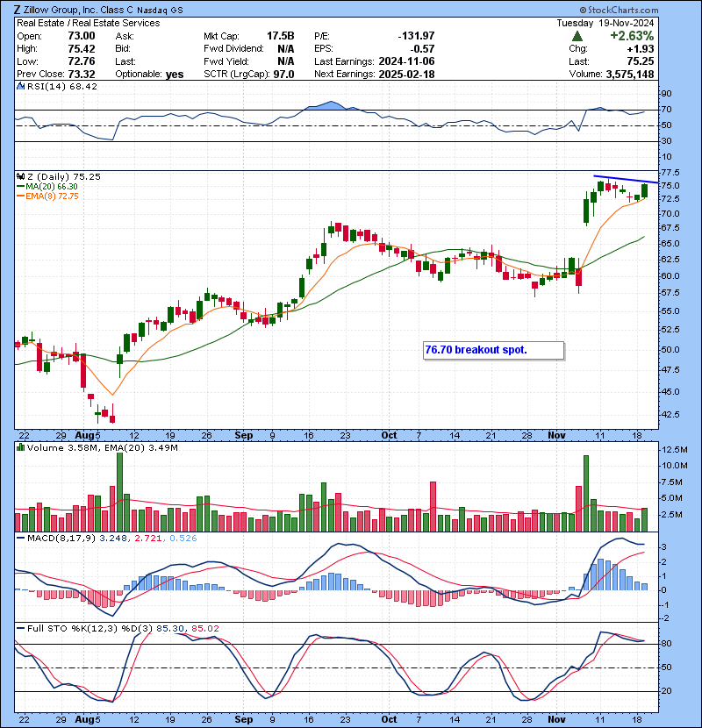The width and height of the screenshot is (702, 728).
Task: Click the 90 level on the RSI axis
Action: coord(666,94)
